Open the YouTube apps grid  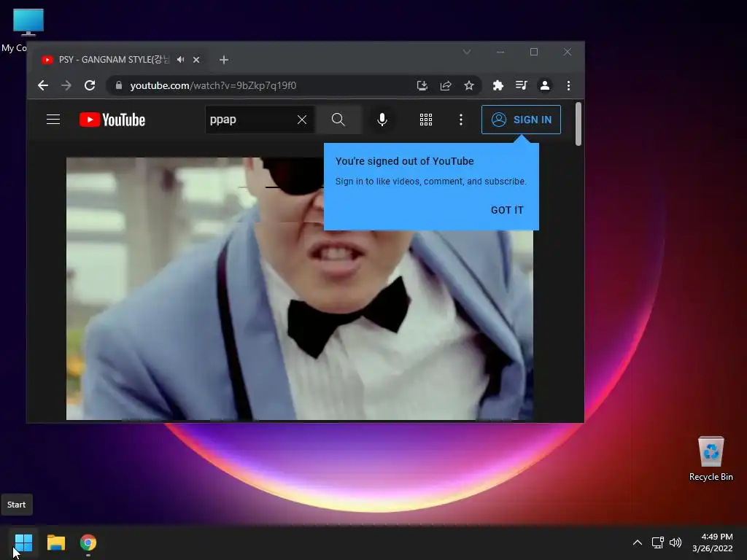426,120
